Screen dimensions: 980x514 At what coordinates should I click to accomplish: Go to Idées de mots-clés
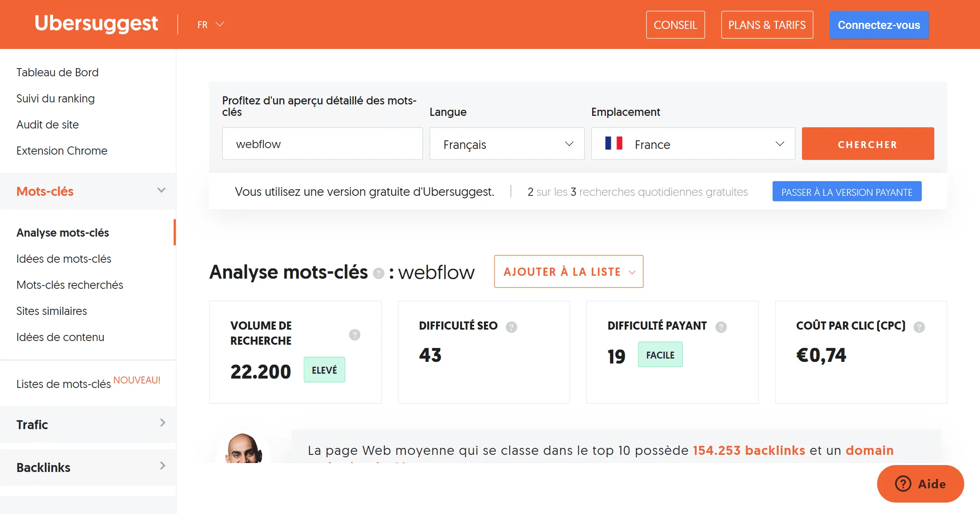coord(64,259)
